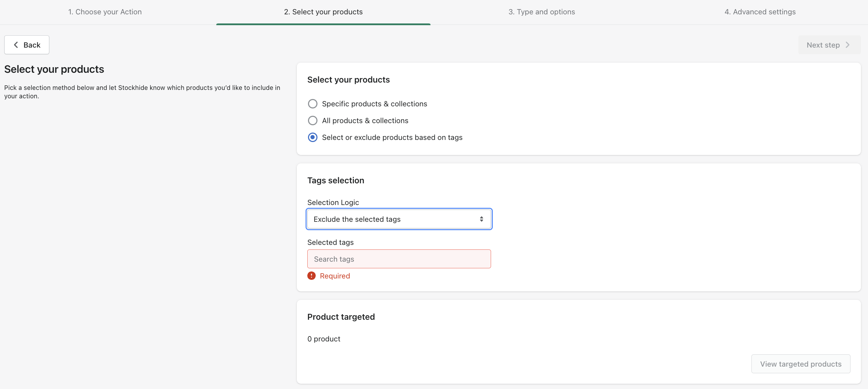Click the Next step chevron icon

tap(847, 45)
